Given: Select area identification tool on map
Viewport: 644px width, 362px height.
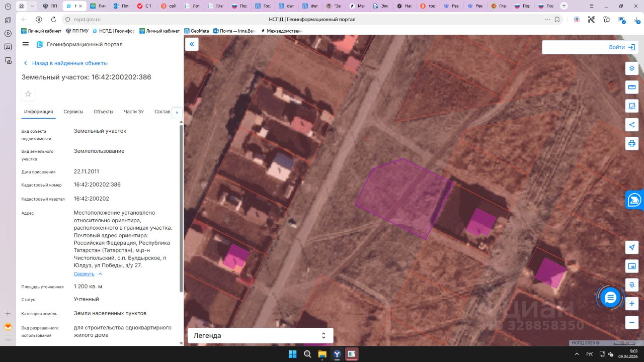Looking at the screenshot, I should pyautogui.click(x=632, y=106).
